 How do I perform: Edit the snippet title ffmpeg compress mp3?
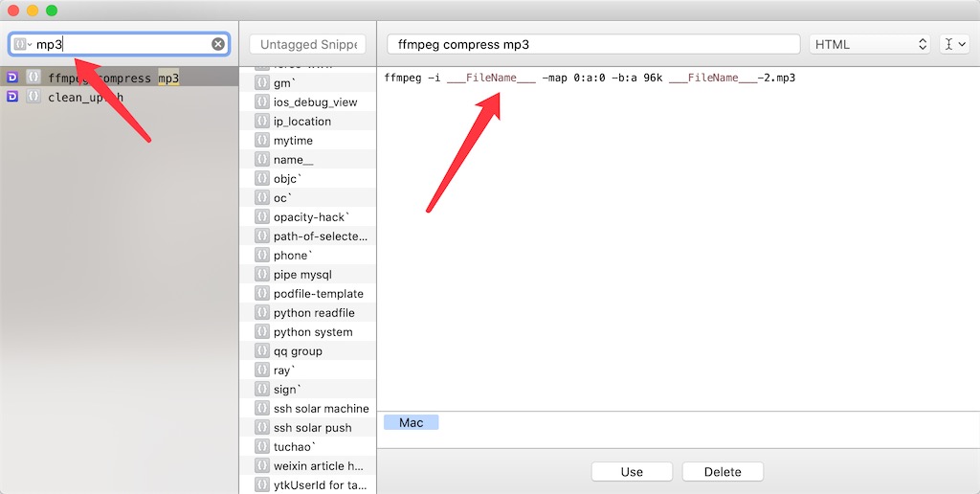(x=592, y=44)
